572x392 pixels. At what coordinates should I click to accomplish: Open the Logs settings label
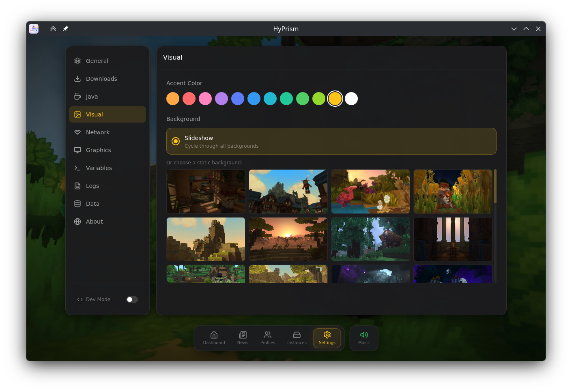coord(92,186)
